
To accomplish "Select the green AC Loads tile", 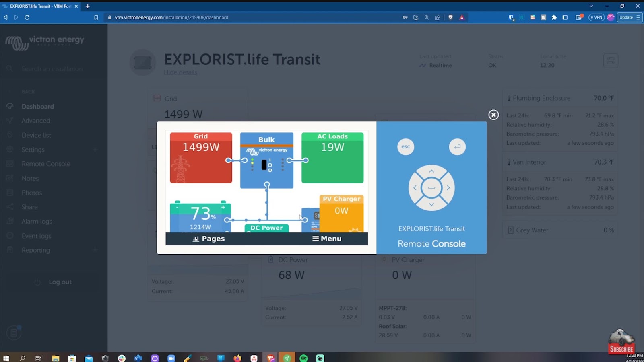I will tap(332, 158).
